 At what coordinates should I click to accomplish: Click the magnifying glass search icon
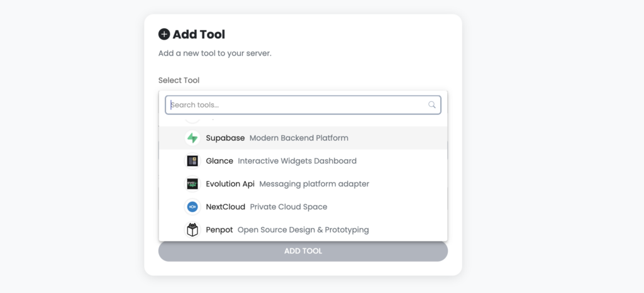(431, 104)
